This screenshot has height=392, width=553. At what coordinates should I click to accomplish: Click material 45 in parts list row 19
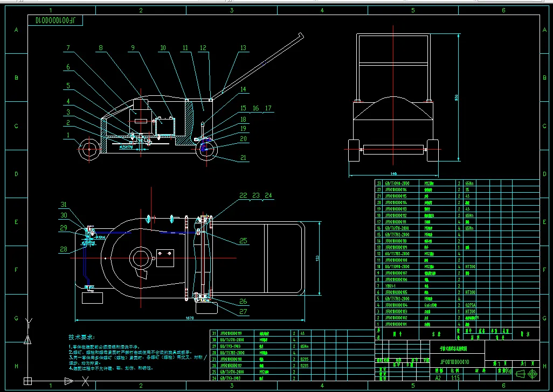[x=467, y=209]
